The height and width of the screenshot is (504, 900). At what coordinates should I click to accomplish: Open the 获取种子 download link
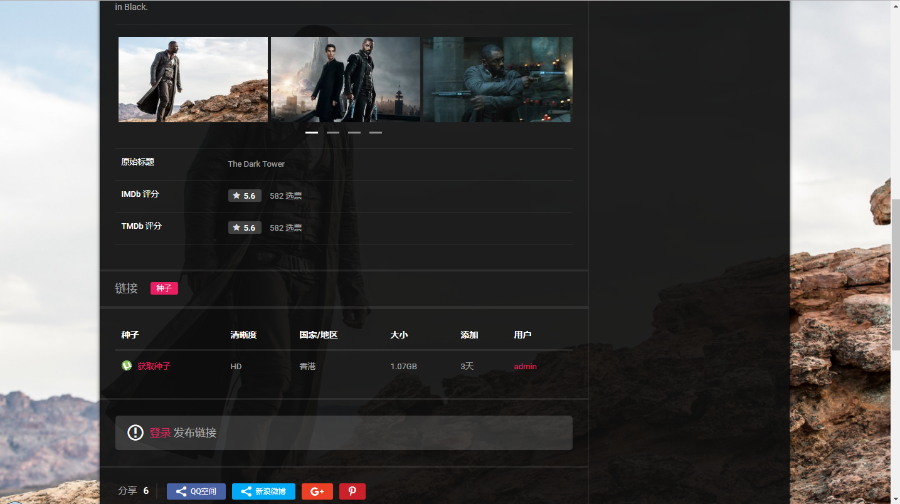point(154,366)
